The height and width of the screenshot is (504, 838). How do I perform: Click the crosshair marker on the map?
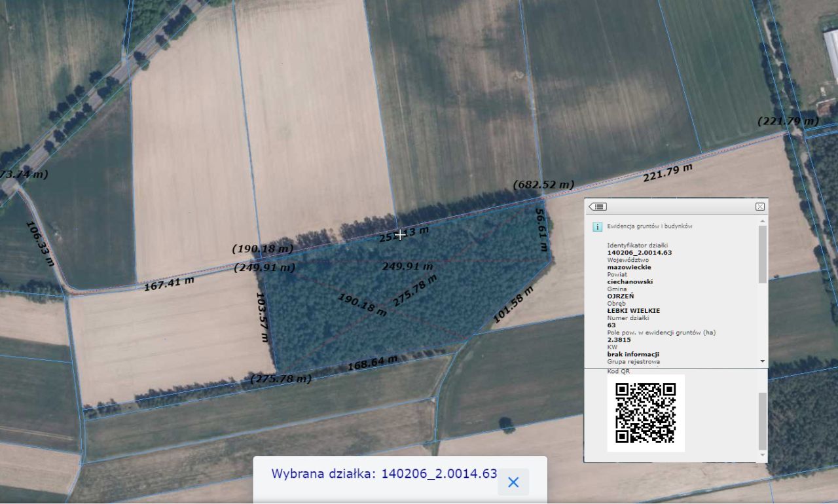[400, 235]
